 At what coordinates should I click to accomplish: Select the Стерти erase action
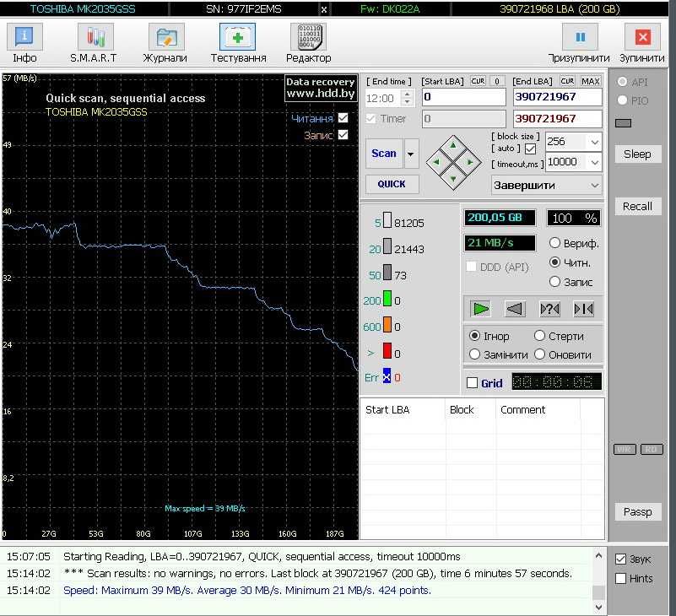(x=540, y=335)
